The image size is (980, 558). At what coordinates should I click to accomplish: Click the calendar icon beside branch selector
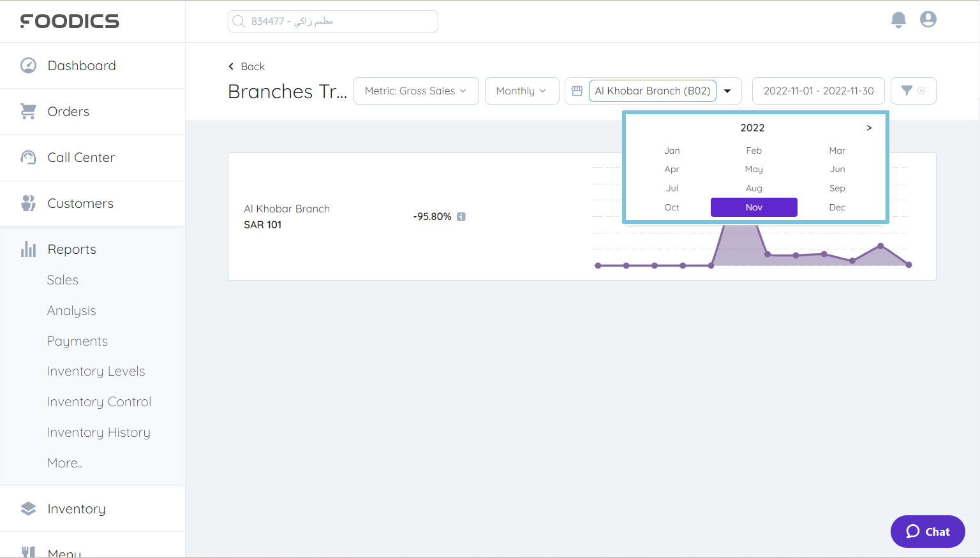(577, 91)
